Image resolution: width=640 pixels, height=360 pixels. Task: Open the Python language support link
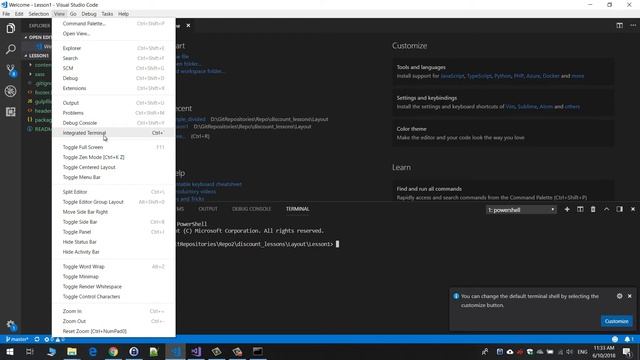pyautogui.click(x=502, y=76)
